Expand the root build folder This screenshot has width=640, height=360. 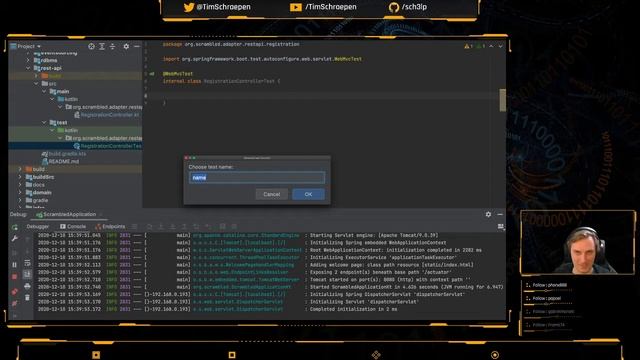(x=20, y=169)
